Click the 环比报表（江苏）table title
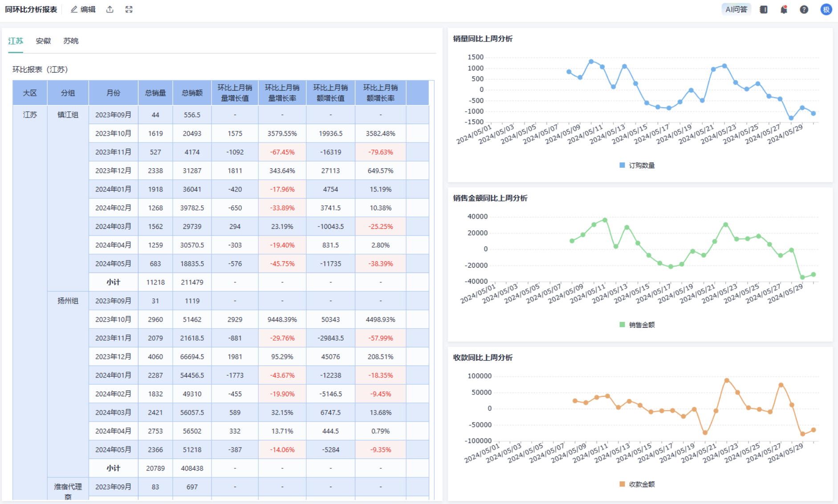 point(40,69)
